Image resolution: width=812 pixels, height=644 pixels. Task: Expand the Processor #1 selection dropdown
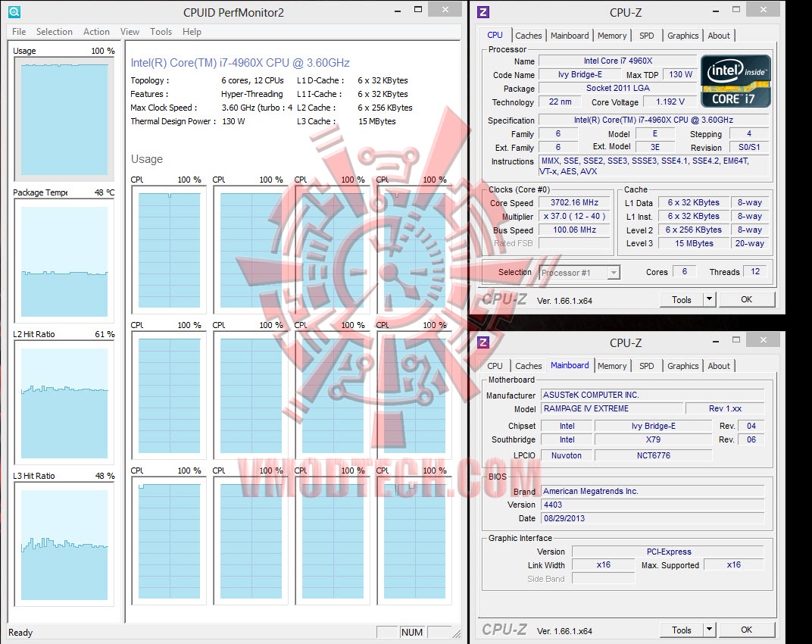point(614,273)
